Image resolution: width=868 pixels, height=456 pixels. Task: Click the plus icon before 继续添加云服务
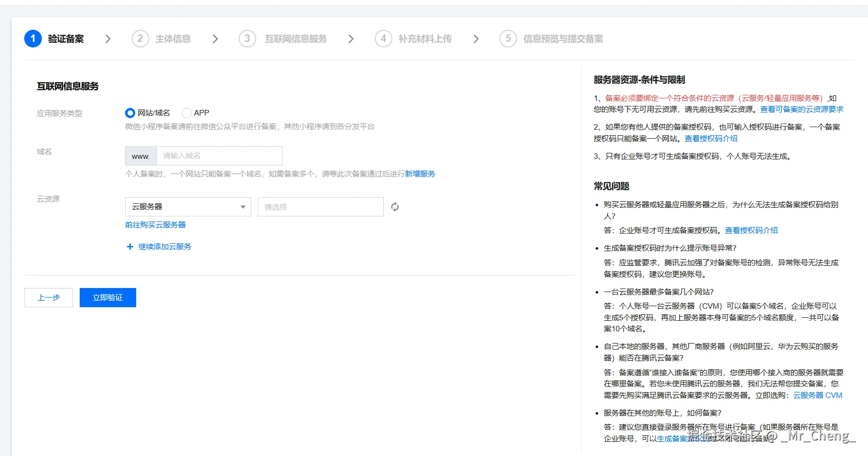(130, 247)
